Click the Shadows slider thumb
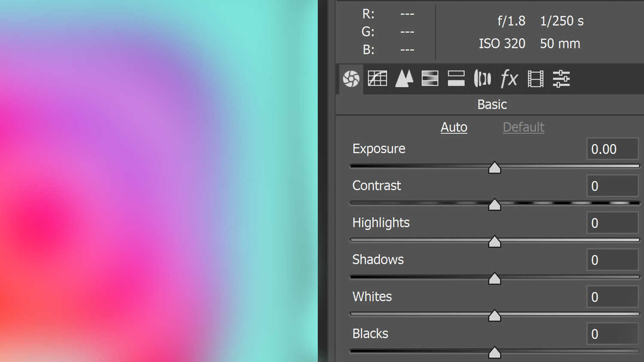 click(495, 279)
